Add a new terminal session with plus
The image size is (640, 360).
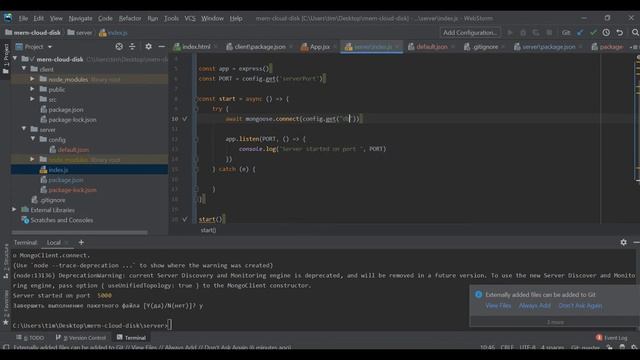81,242
